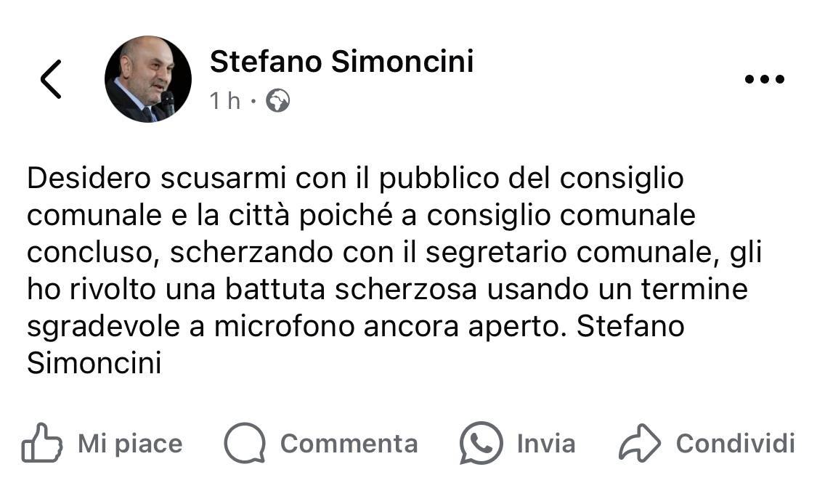Viewport: 817px width, 504px height.
Task: Tap the "Commenta" button text
Action: tap(349, 443)
